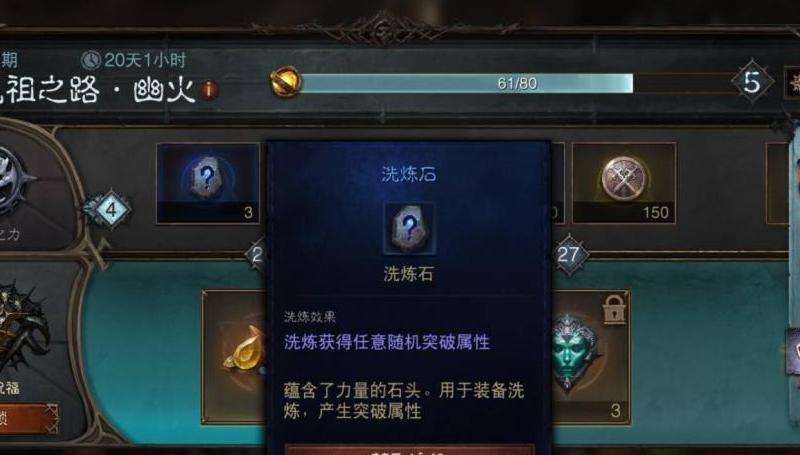This screenshot has height=455, width=800.
Task: Select the level 27 diamond marker
Action: 568,255
